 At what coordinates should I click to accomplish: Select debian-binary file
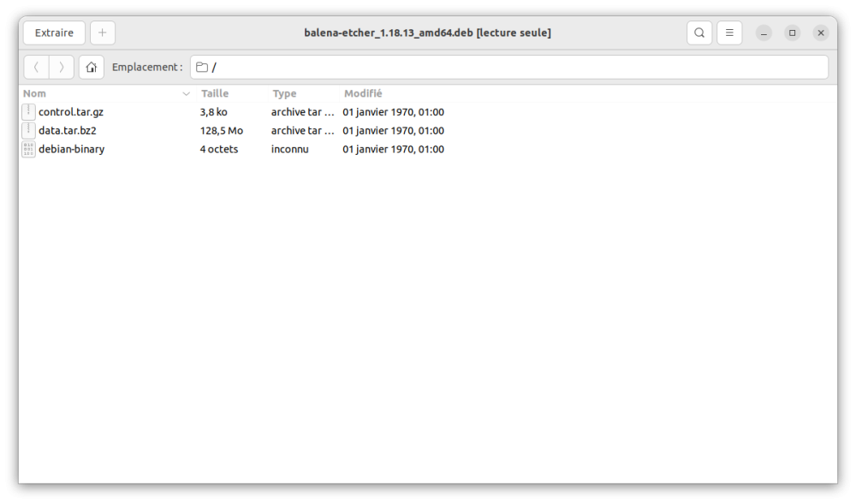pyautogui.click(x=72, y=150)
